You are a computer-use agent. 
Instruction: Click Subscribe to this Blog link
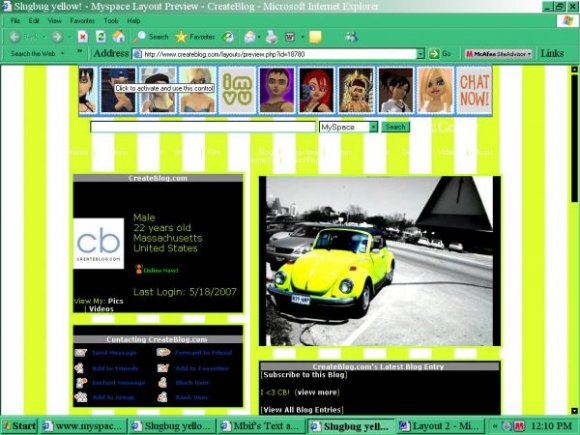[304, 375]
